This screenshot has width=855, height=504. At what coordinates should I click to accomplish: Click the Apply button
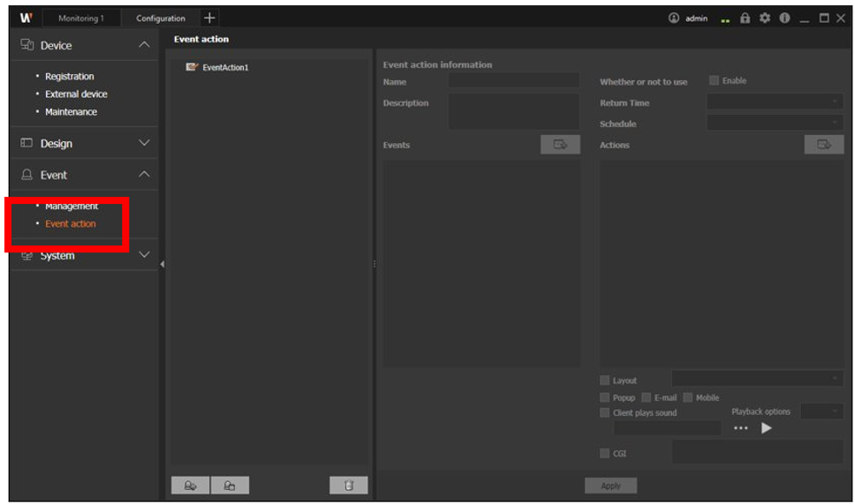coord(610,485)
